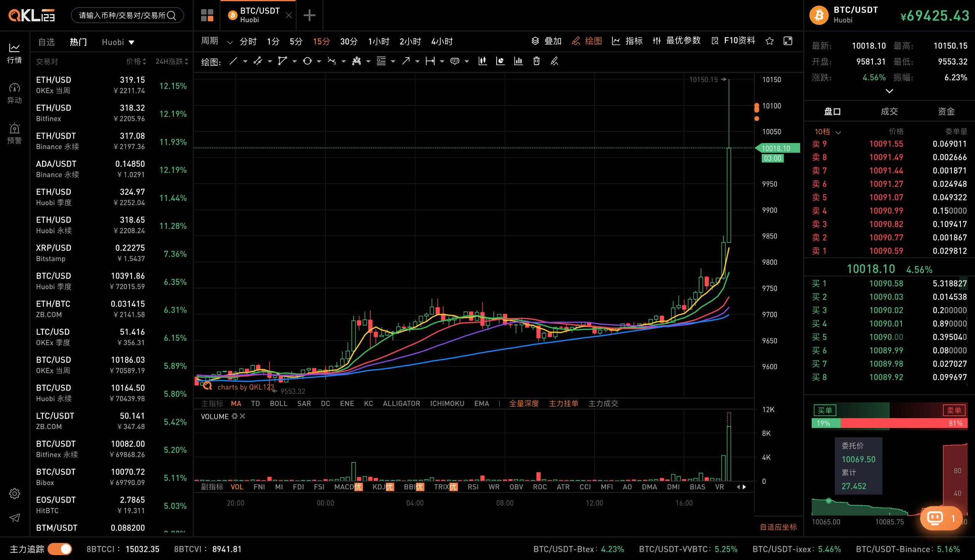Toggle the 全量深度 depth overlay
Viewport: 975px width, 560px height.
(524, 404)
